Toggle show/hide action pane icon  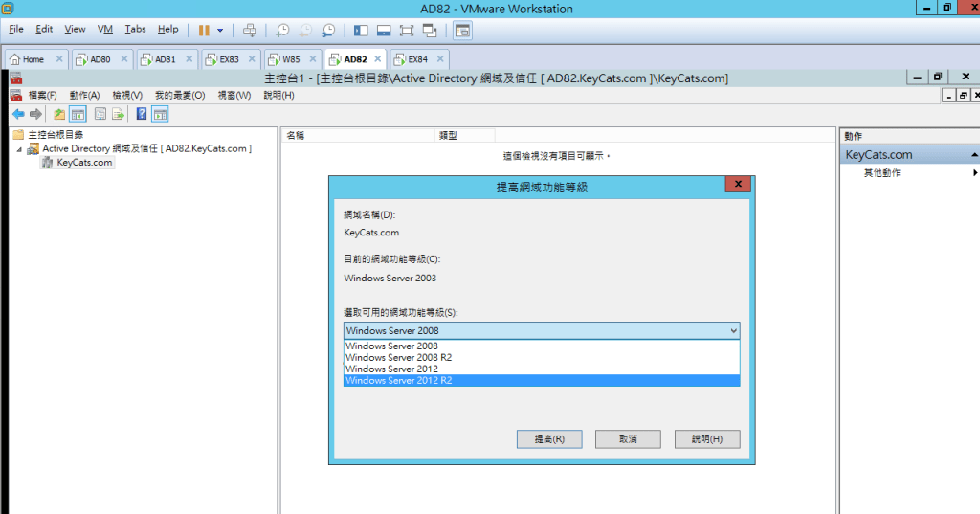point(160,114)
